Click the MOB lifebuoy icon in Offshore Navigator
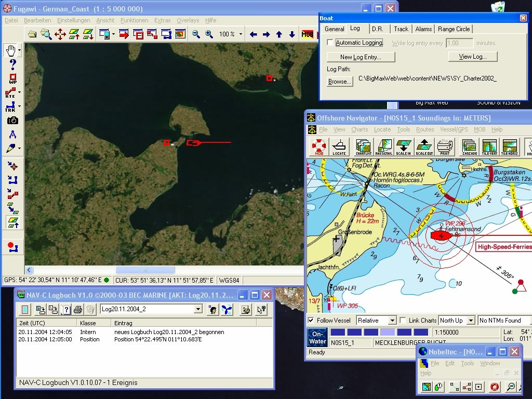Viewport: 532px width, 399px height. coord(318,147)
